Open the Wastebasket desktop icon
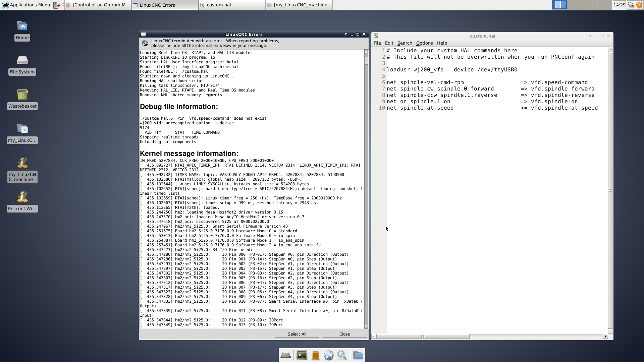This screenshot has height=362, width=644. (22, 95)
